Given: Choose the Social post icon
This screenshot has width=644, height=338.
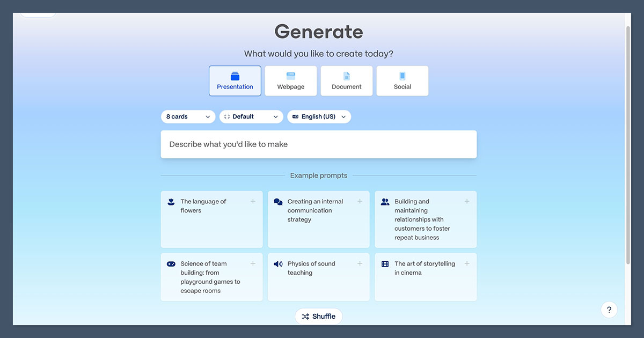Looking at the screenshot, I should 402,75.
